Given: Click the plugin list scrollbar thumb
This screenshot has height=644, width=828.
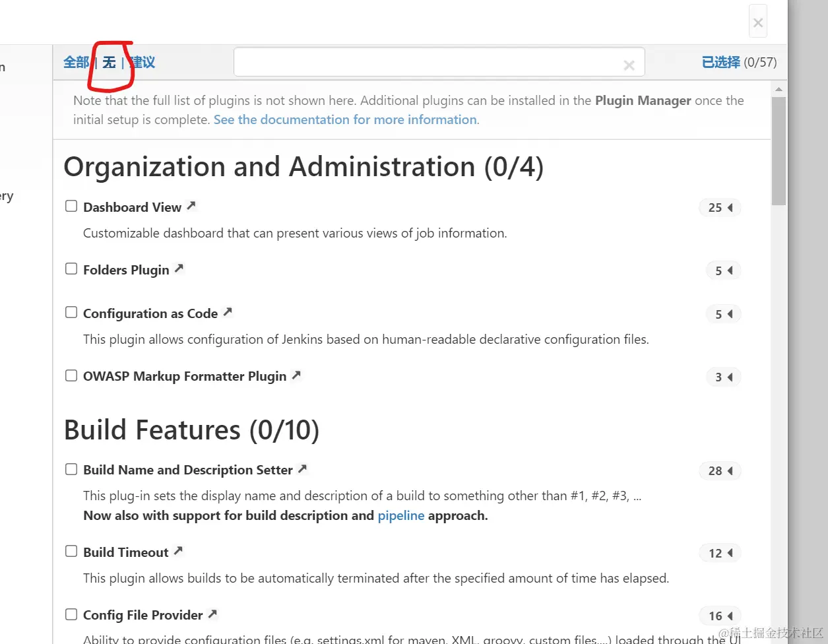Looking at the screenshot, I should point(779,150).
